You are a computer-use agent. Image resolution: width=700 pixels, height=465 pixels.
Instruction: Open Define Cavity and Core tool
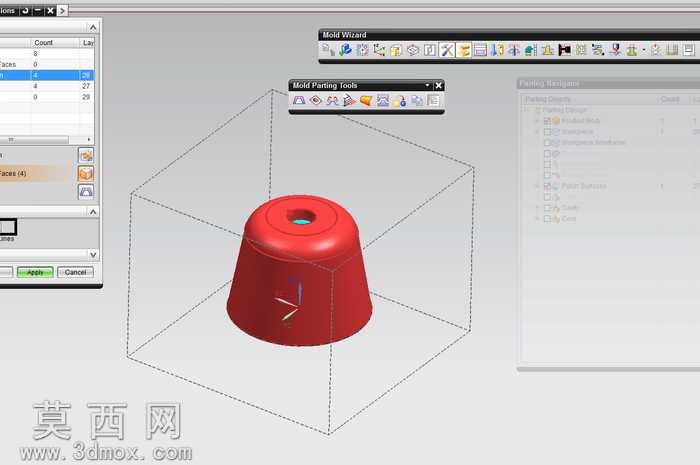click(x=383, y=100)
